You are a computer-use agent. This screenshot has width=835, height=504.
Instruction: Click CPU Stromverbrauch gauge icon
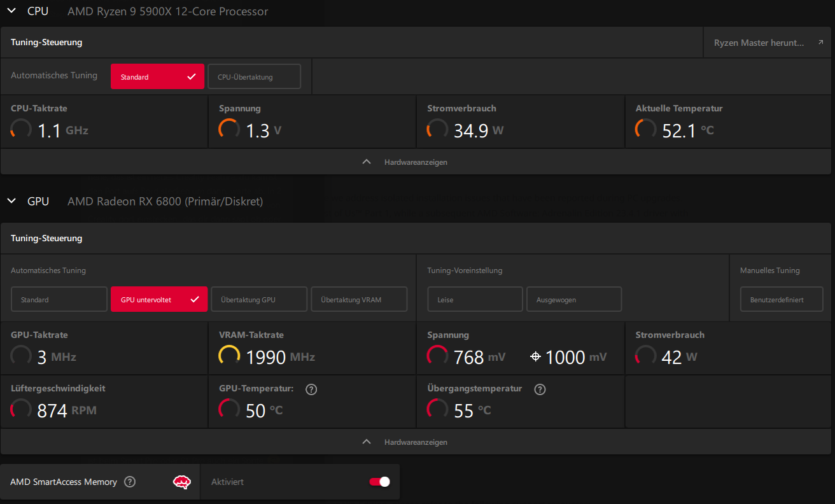tap(437, 129)
